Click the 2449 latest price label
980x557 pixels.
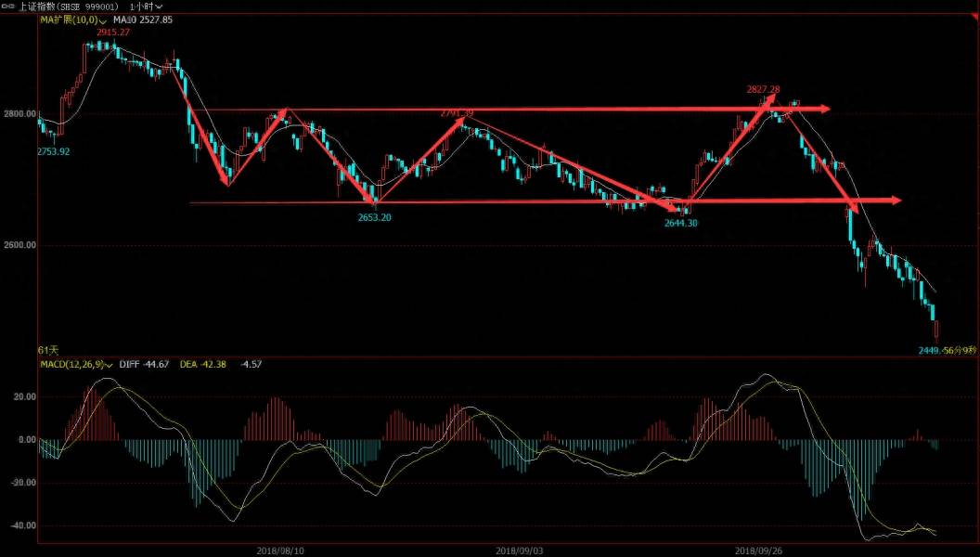(929, 351)
